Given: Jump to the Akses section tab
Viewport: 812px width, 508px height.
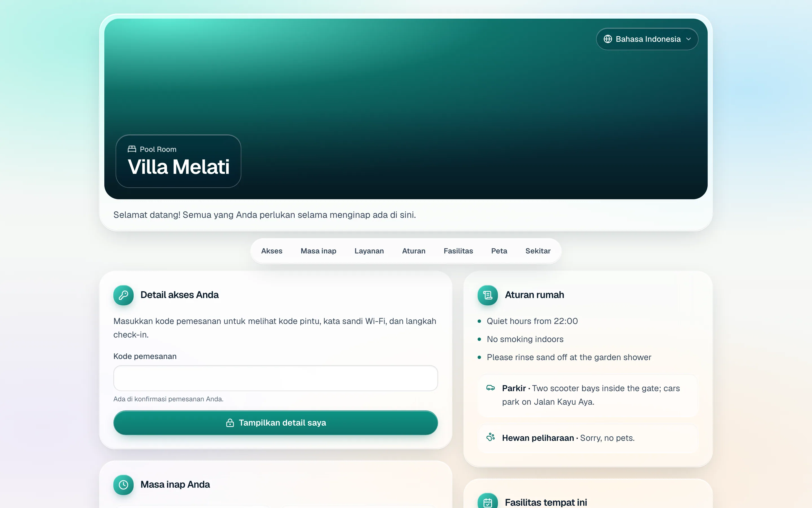Looking at the screenshot, I should tap(272, 251).
